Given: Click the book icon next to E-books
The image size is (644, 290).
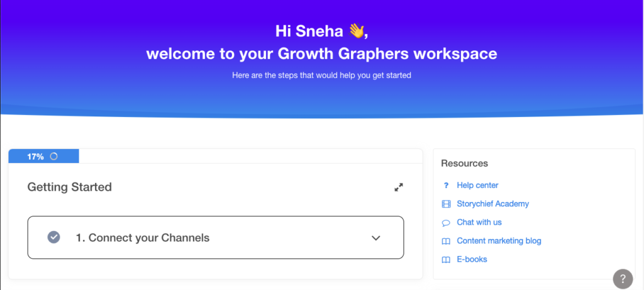Looking at the screenshot, I should [x=446, y=260].
